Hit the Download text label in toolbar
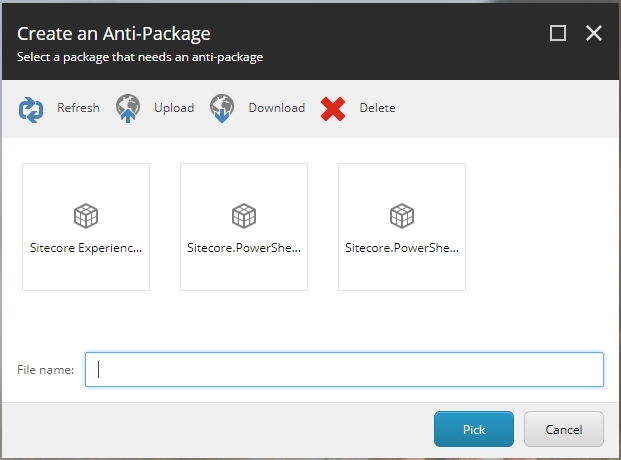The height and width of the screenshot is (460, 621). pos(276,108)
